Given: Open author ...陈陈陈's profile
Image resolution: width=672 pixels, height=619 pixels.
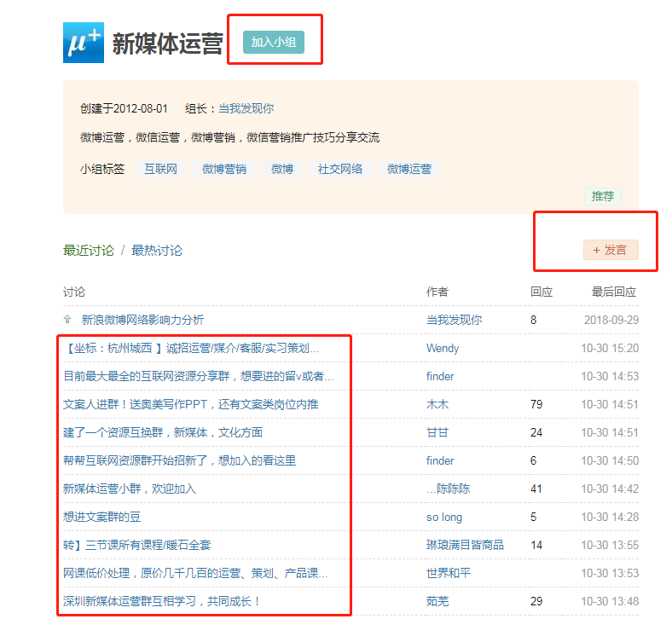Looking at the screenshot, I should pyautogui.click(x=449, y=489).
